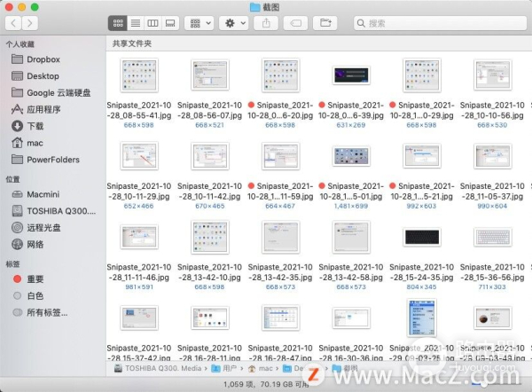
Task: Open the mac home folder
Action: 27,143
